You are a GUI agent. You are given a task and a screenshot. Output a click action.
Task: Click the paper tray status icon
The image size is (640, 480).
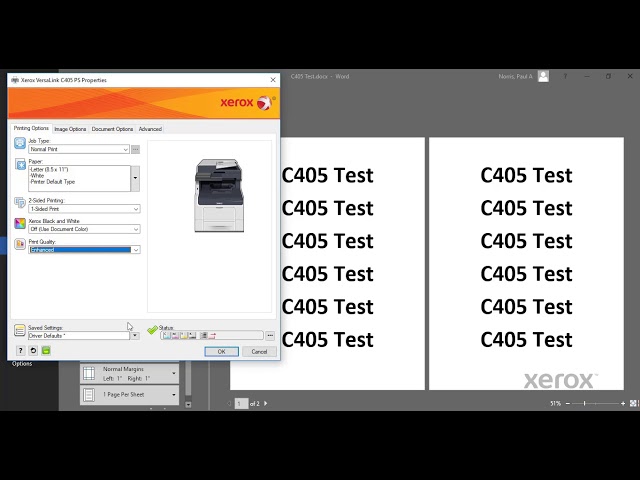(204, 336)
